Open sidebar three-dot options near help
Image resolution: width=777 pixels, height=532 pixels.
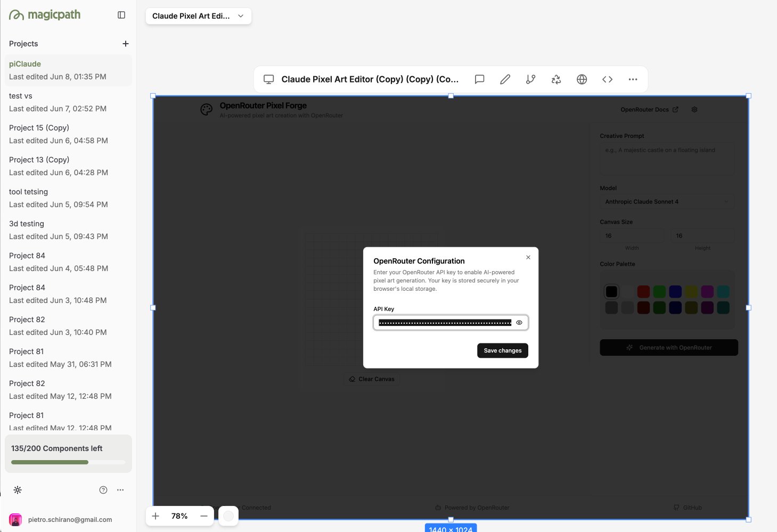pyautogui.click(x=120, y=490)
